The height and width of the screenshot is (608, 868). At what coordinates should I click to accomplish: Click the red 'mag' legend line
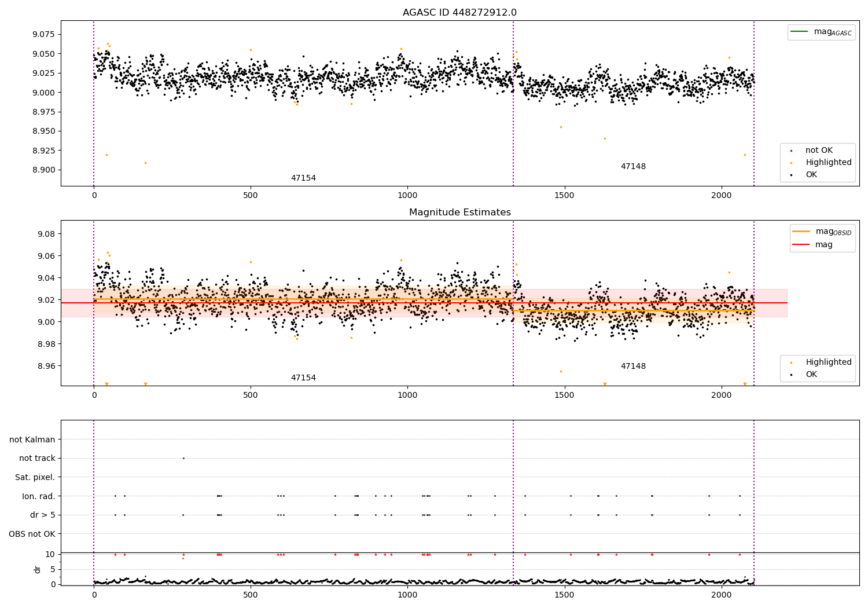pos(801,244)
